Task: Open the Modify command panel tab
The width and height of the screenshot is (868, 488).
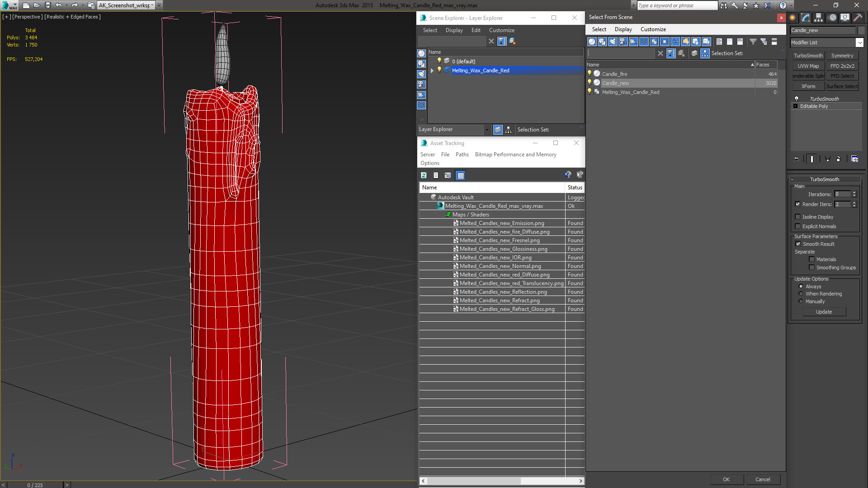Action: coord(806,18)
